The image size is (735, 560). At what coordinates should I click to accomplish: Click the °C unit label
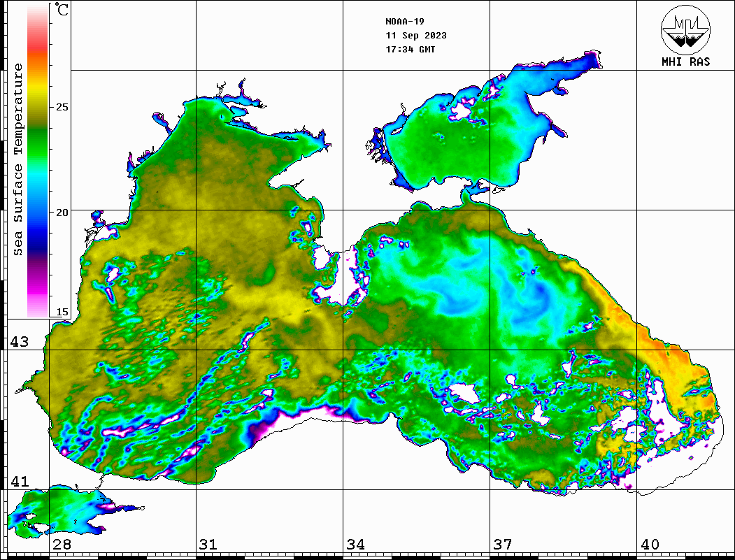[62, 9]
